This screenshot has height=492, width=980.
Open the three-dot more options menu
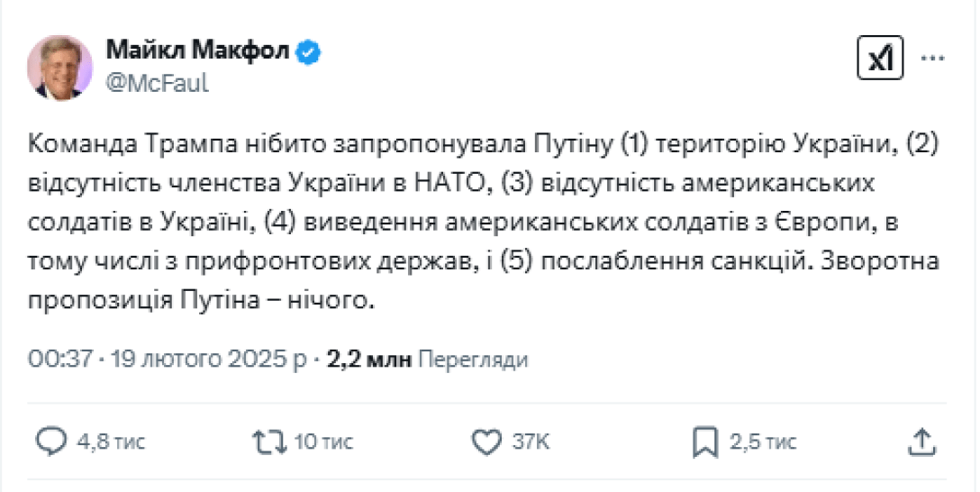tap(932, 59)
